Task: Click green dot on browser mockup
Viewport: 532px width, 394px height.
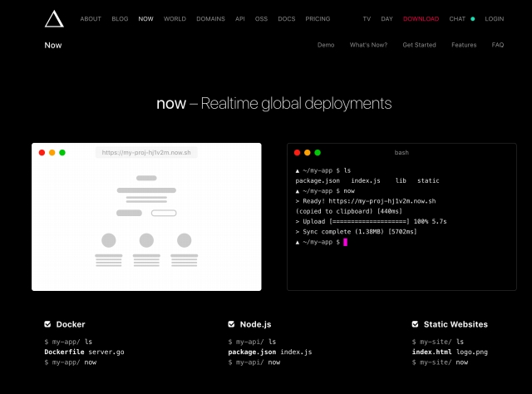Action: 62,152
